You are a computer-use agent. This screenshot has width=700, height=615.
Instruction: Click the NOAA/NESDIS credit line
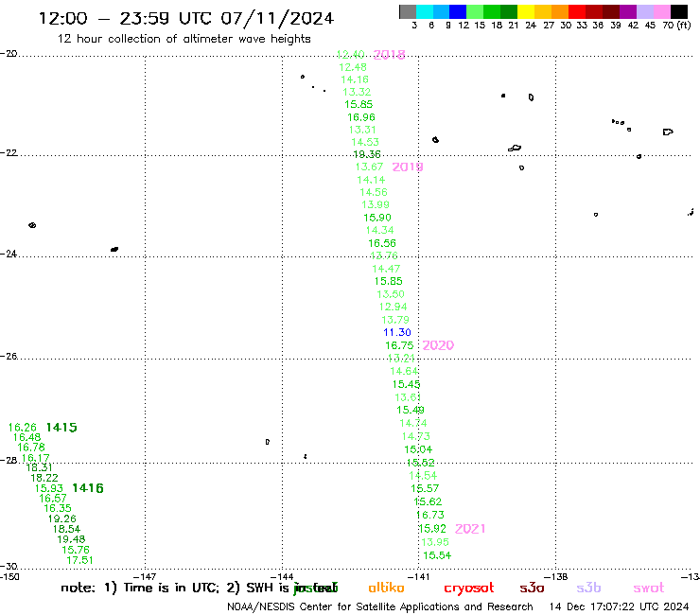coord(380,606)
